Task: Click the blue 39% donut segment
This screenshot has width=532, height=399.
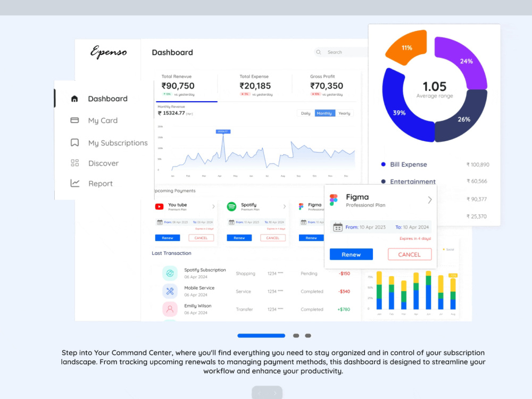Action: tap(400, 113)
